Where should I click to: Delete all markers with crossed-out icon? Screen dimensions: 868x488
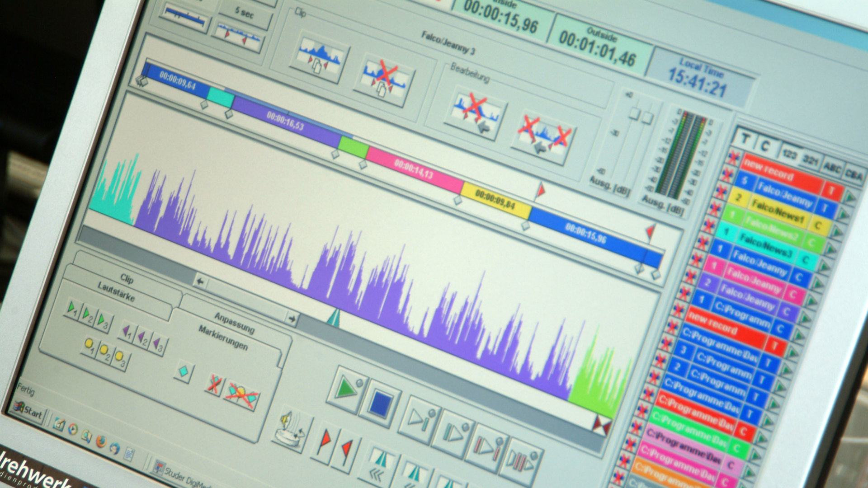click(x=241, y=395)
